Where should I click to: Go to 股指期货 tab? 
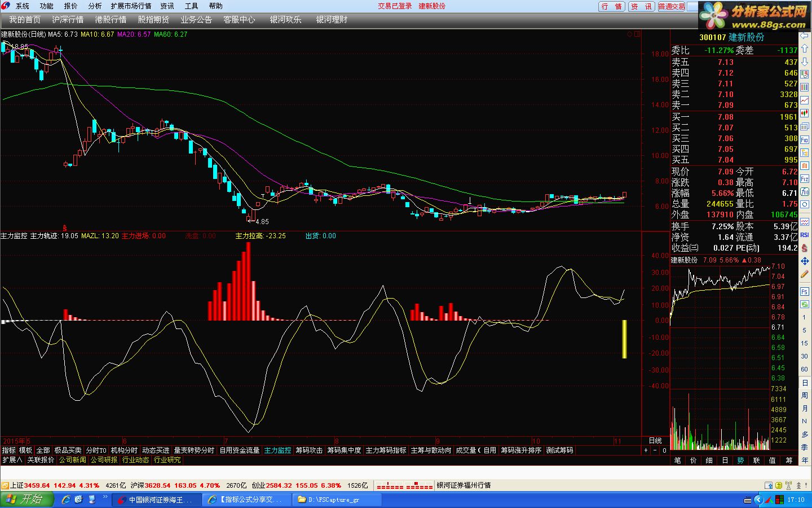[153, 20]
